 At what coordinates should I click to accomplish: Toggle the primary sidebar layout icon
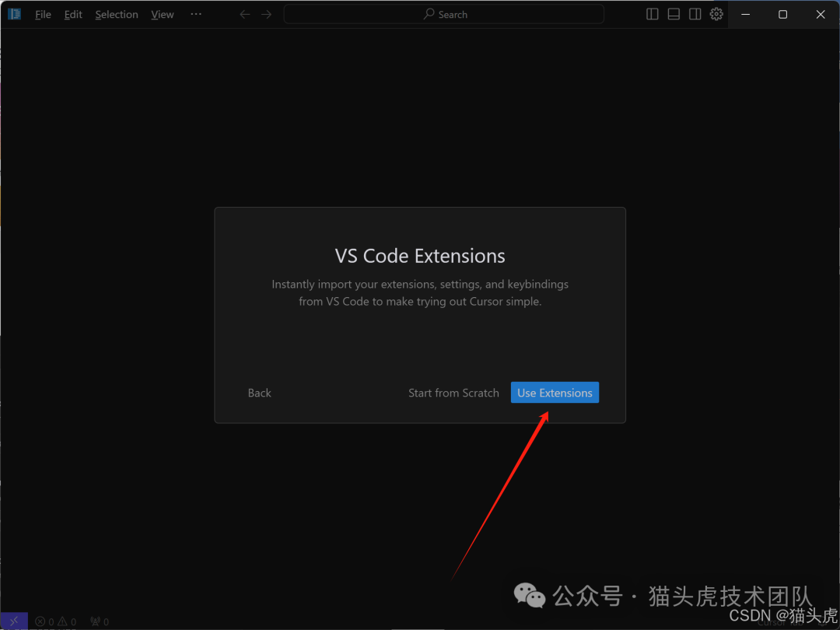652,15
